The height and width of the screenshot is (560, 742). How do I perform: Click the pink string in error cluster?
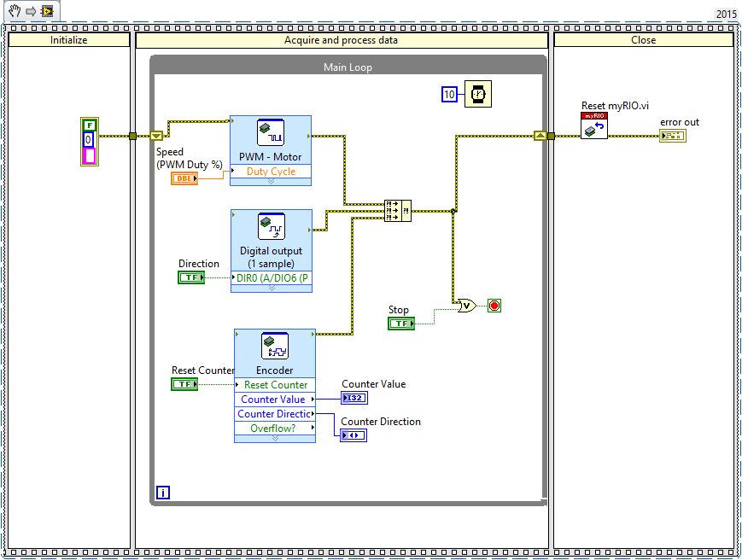tap(89, 155)
